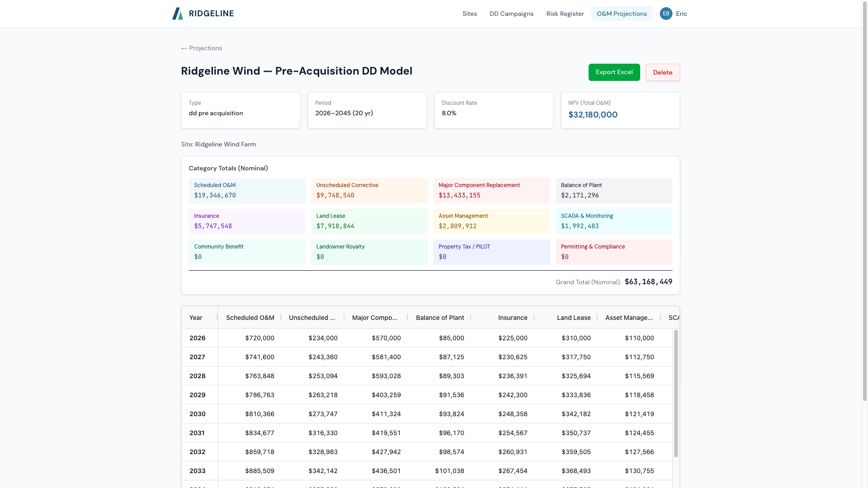
Task: Click the Ridgeline logo icon
Action: [x=178, y=14]
